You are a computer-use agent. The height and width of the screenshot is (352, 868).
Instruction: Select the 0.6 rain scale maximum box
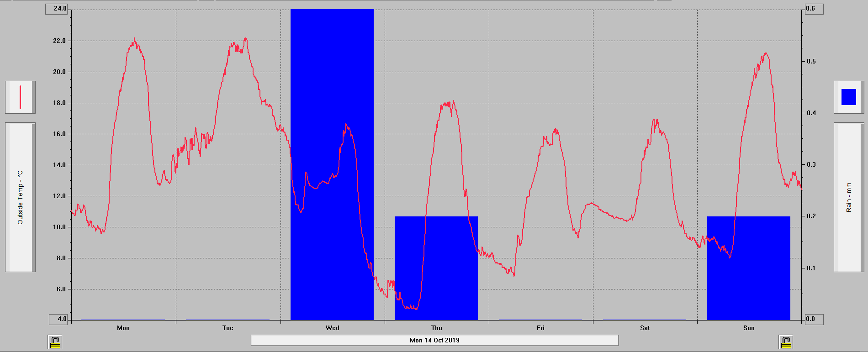(x=813, y=9)
